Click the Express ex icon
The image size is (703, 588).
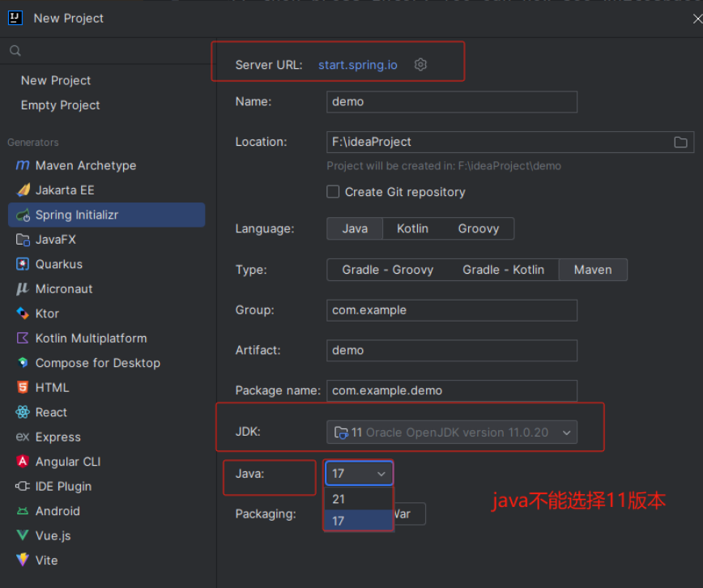point(23,437)
